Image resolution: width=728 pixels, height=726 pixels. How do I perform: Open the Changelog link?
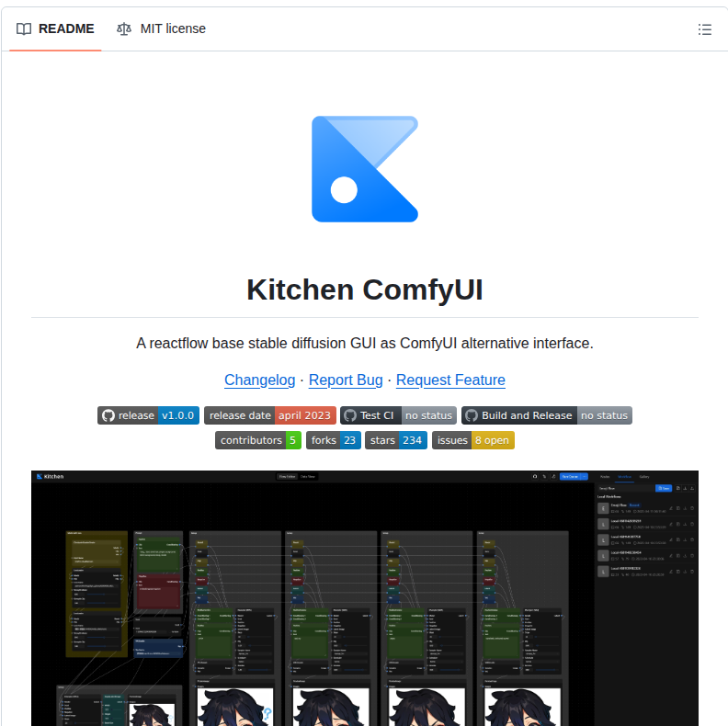tap(259, 380)
